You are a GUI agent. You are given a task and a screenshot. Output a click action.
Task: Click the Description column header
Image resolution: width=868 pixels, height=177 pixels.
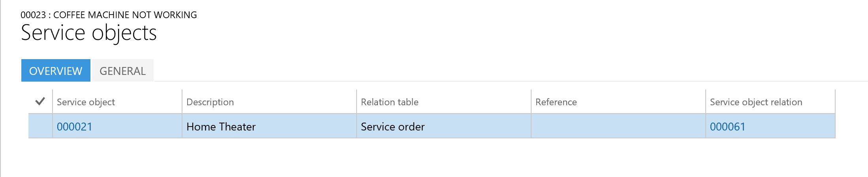pos(210,102)
